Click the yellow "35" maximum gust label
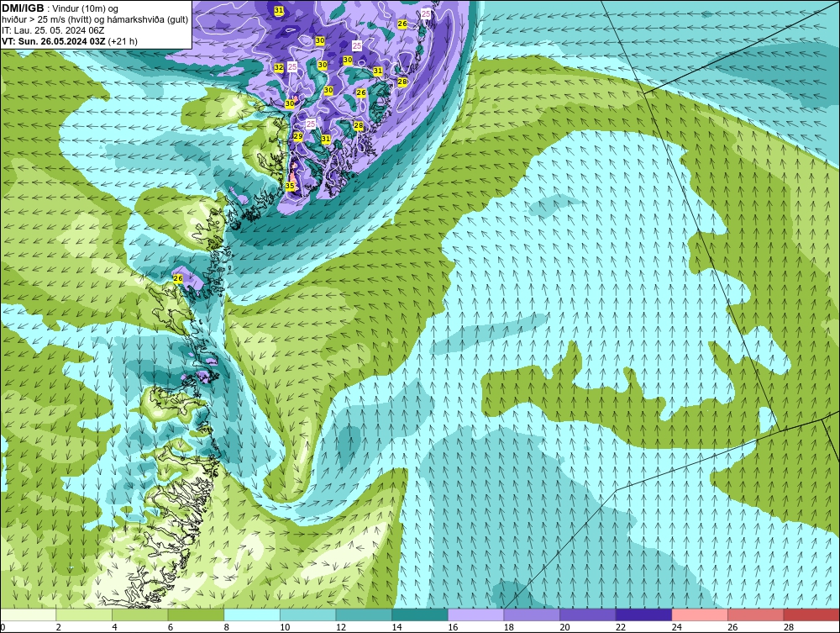The width and height of the screenshot is (840, 633). [x=290, y=186]
